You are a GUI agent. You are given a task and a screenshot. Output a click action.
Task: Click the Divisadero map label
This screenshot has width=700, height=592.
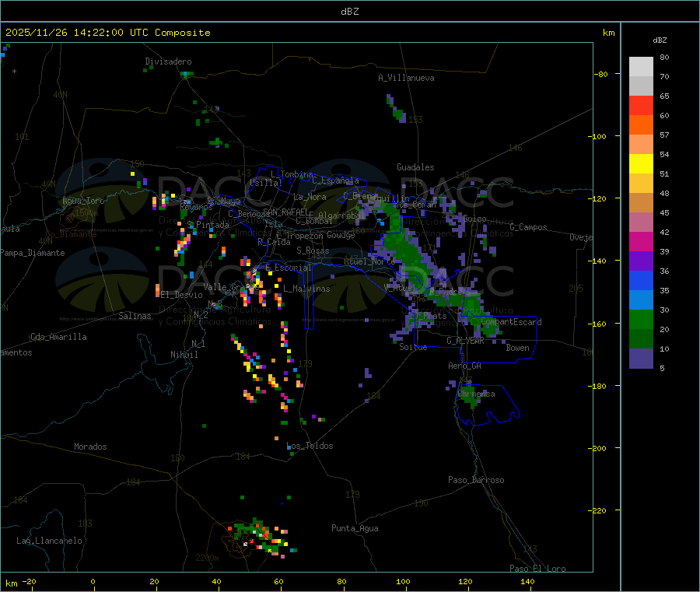(x=168, y=61)
